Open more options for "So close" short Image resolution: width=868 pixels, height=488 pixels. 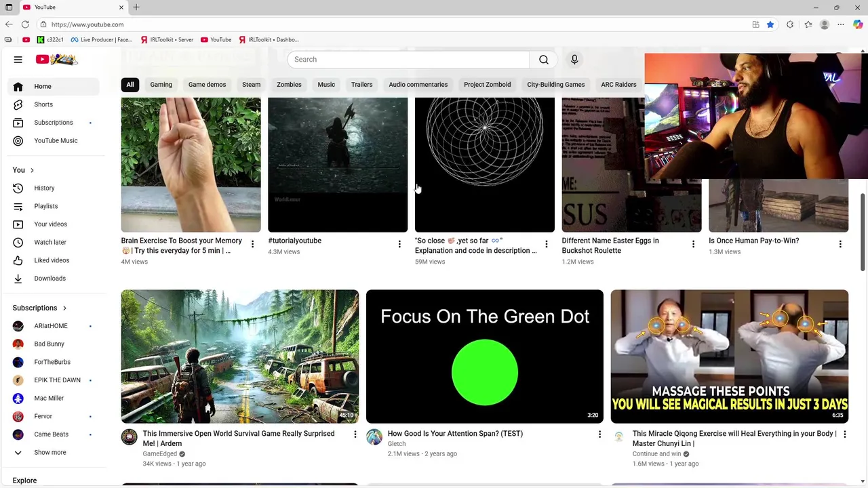[547, 244]
